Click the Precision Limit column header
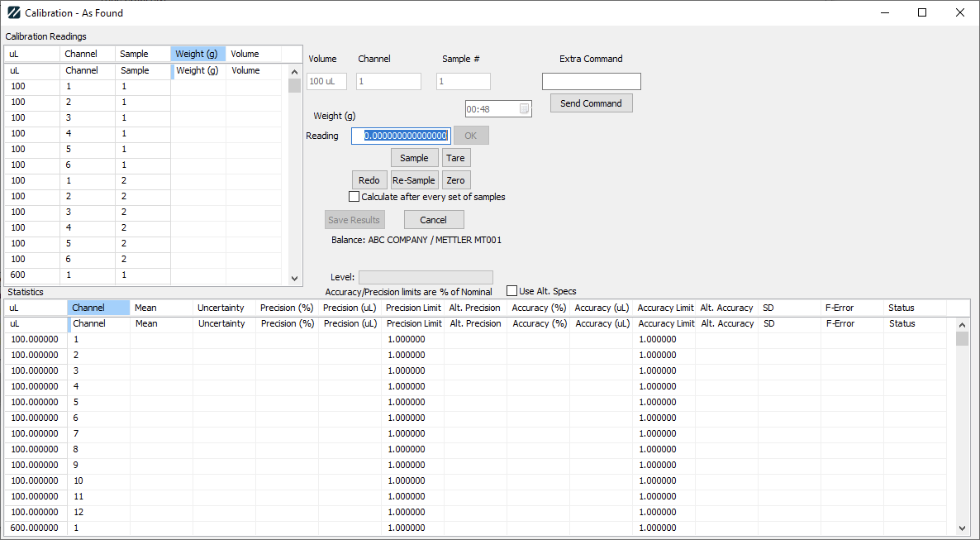This screenshot has height=540, width=980. tap(413, 308)
